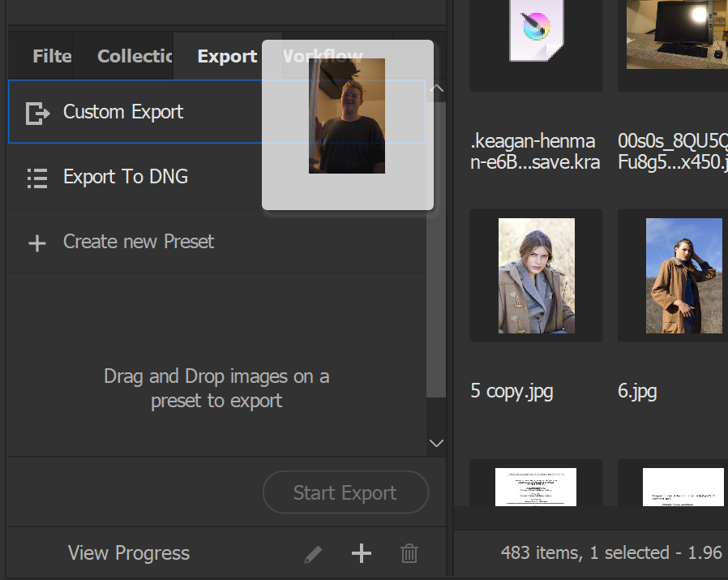Click the Export To DNG list icon

pos(37,177)
